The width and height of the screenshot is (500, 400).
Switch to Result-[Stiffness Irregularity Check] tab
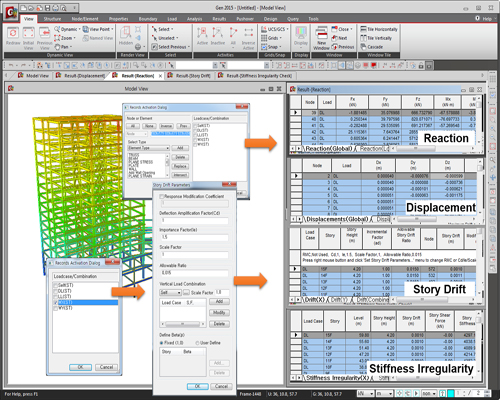pyautogui.click(x=255, y=76)
